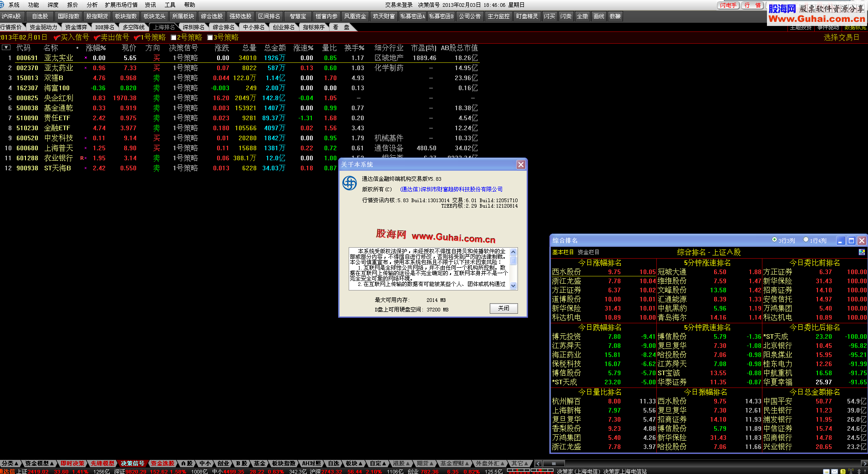
Task: Expand the 自定 bottom tab menu
Action: tap(378, 464)
